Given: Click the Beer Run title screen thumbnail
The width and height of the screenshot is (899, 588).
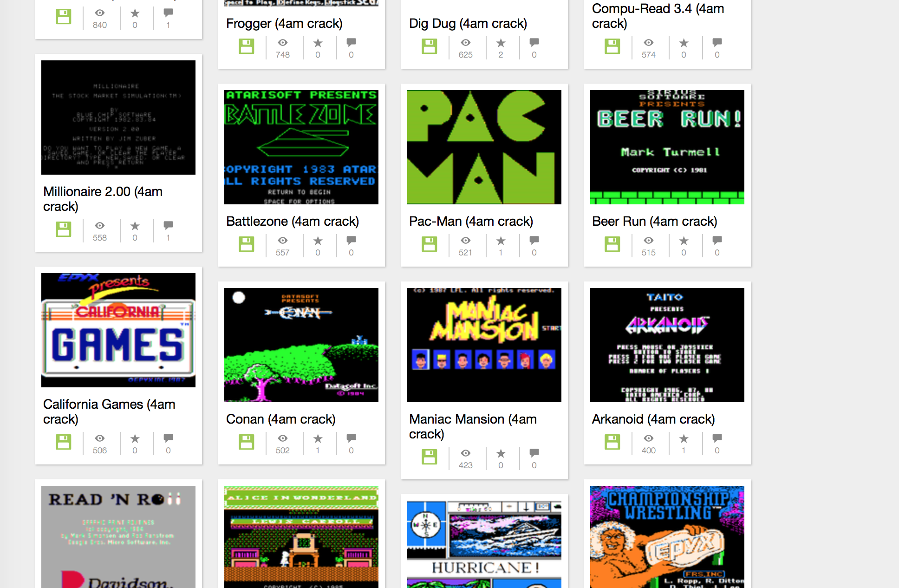Looking at the screenshot, I should click(x=667, y=147).
